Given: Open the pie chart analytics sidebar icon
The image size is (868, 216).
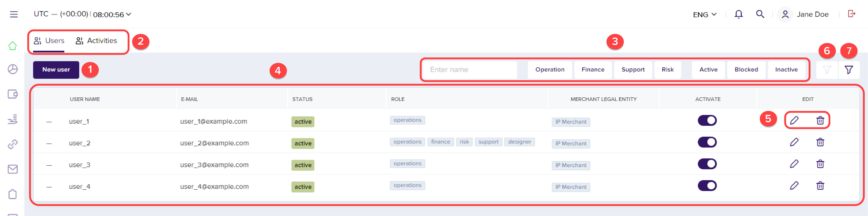Looking at the screenshot, I should click(x=13, y=69).
